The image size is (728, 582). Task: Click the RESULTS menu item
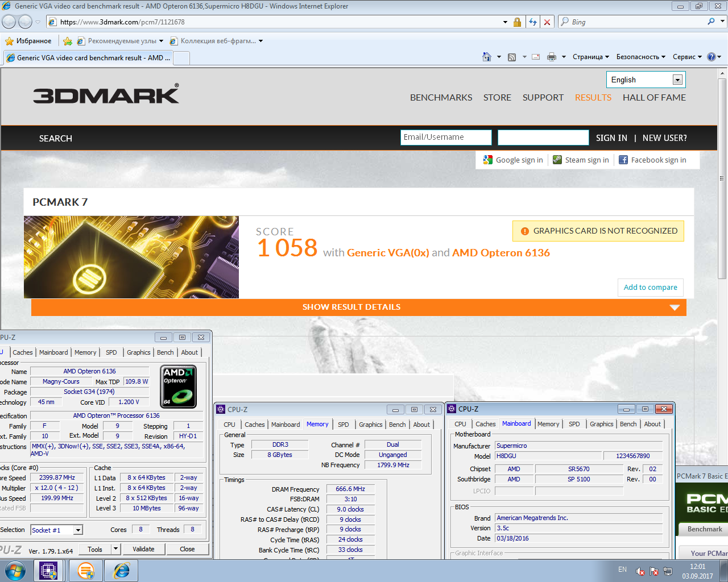click(593, 97)
